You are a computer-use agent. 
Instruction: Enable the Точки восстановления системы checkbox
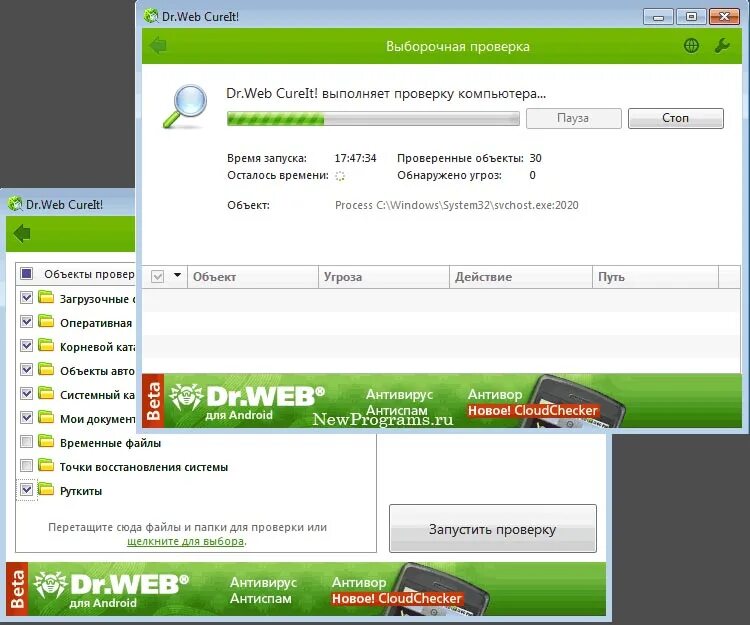tap(27, 465)
